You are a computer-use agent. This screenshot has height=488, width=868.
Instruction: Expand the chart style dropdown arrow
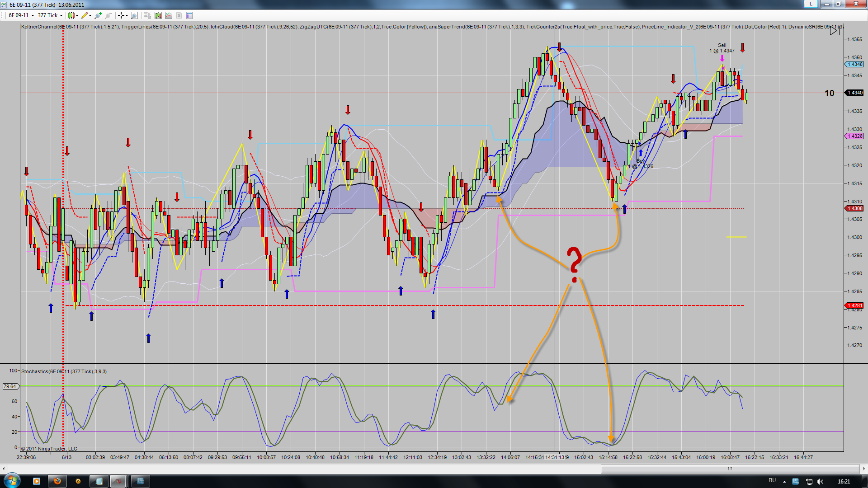tap(77, 15)
